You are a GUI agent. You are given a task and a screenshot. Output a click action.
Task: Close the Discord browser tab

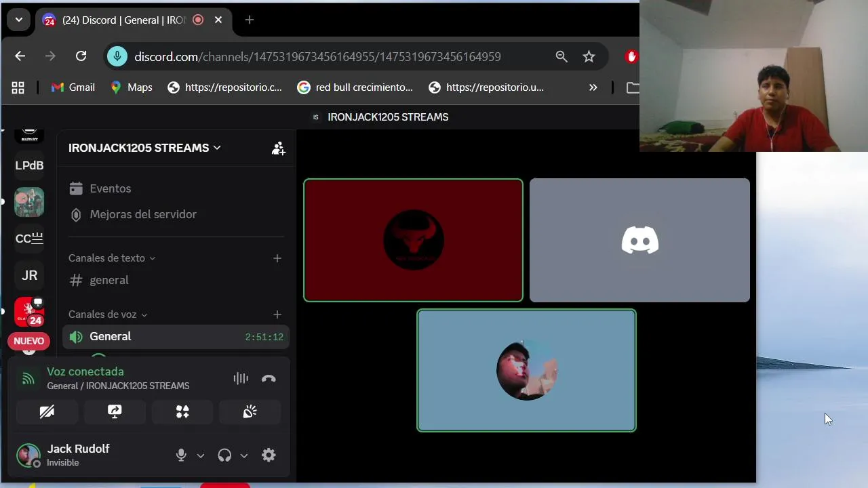218,20
